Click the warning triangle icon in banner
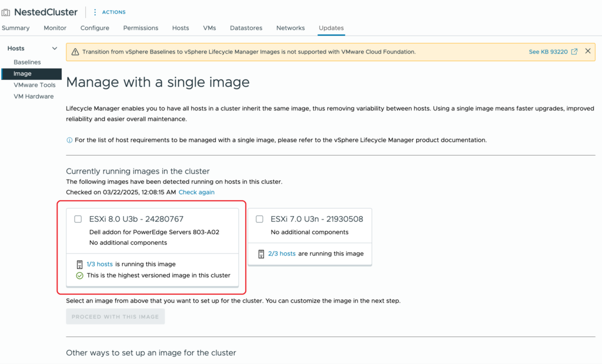The image size is (602, 364). point(75,52)
